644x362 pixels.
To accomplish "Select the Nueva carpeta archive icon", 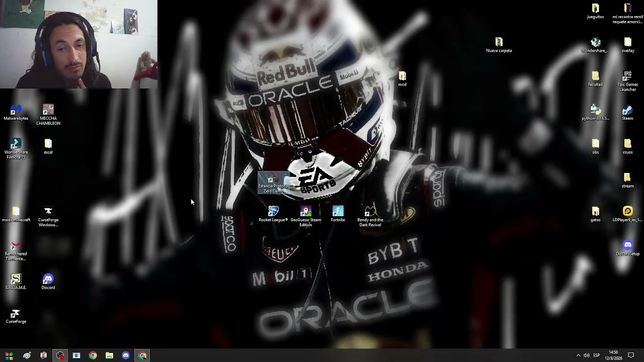I will (499, 45).
